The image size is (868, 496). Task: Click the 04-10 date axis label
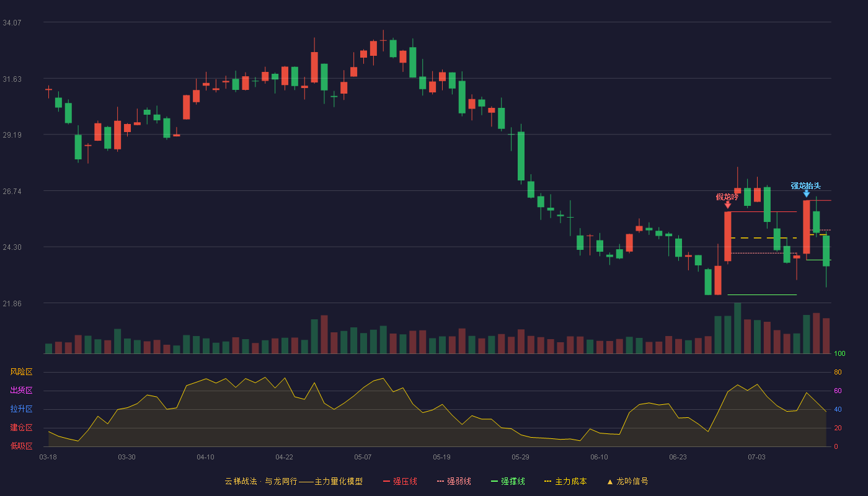[x=205, y=457]
